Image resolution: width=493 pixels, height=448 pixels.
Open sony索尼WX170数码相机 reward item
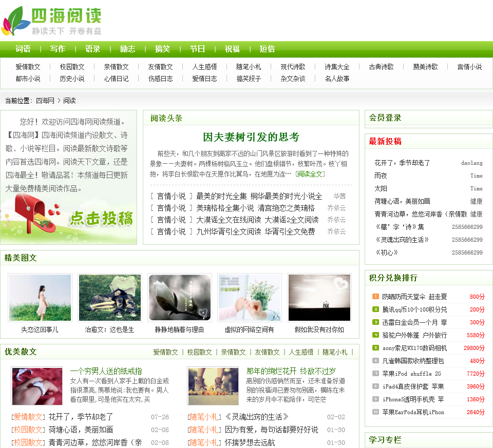(414, 348)
